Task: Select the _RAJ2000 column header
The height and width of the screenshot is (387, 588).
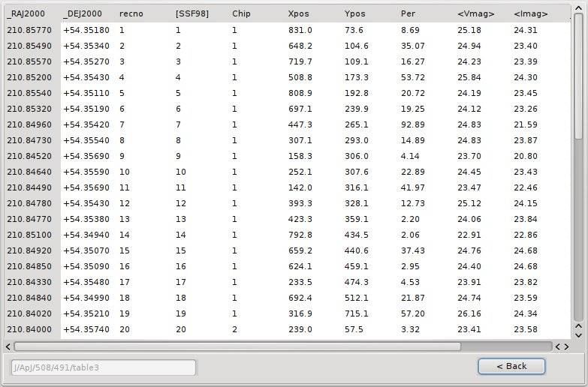Action: click(26, 13)
